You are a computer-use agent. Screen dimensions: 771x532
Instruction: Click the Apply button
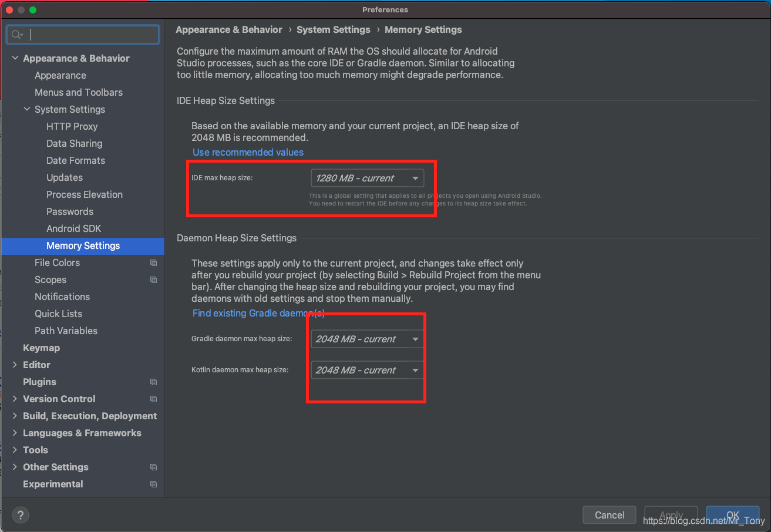(671, 515)
